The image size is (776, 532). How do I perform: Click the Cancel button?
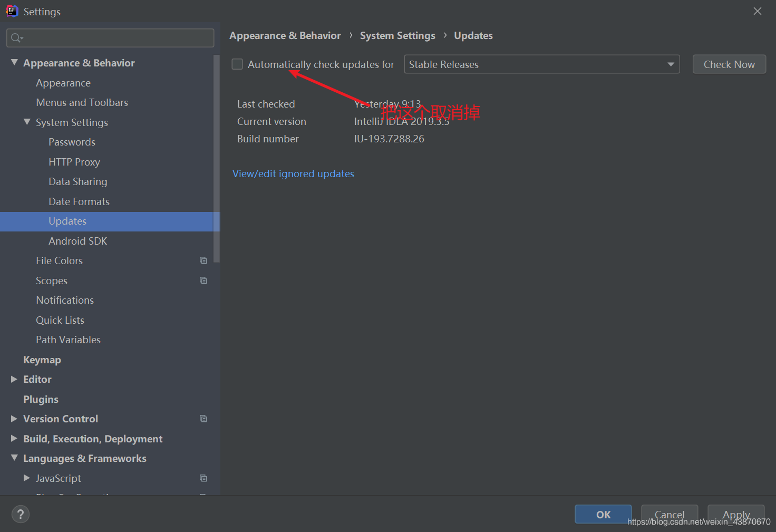pos(670,515)
